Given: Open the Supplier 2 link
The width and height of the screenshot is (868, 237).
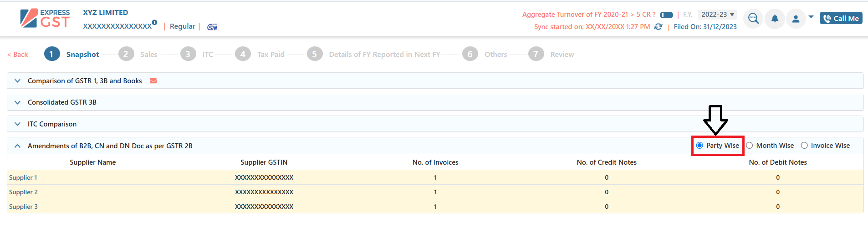Looking at the screenshot, I should [x=23, y=192].
